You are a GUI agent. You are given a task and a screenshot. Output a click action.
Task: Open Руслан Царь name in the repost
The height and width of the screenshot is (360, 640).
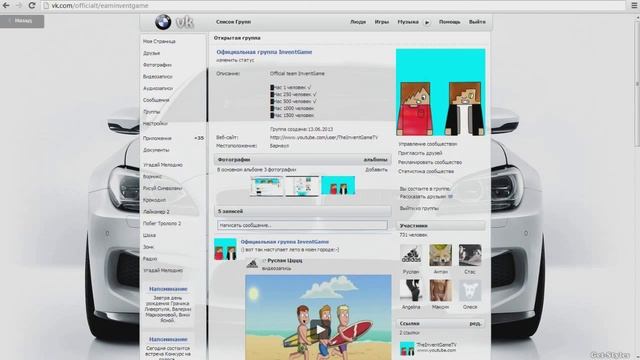pyautogui.click(x=285, y=260)
